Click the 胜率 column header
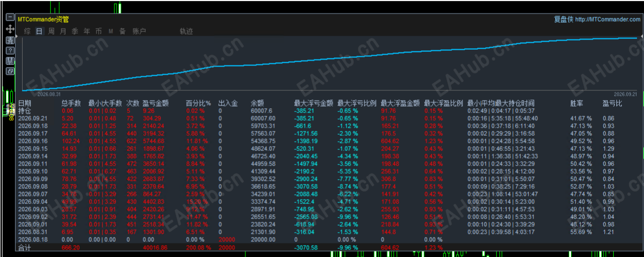The image size is (644, 257). 577,103
